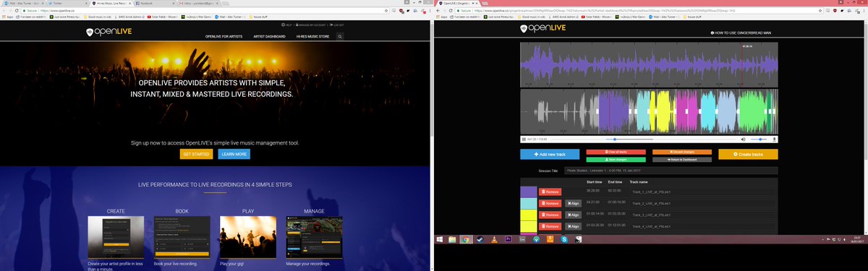Align Track_3_LIVE_at_PSLeic1

[x=573, y=215]
